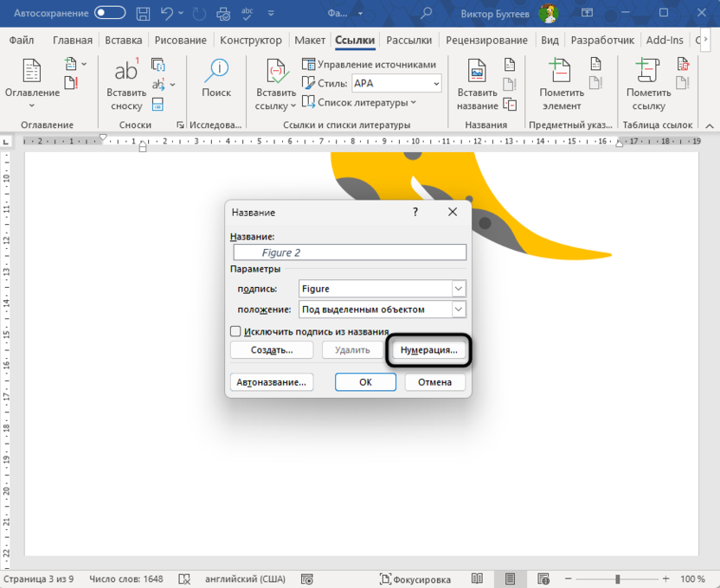Viewport: 720px width, 588px height.
Task: Open the Поиск search tool
Action: 216,78
